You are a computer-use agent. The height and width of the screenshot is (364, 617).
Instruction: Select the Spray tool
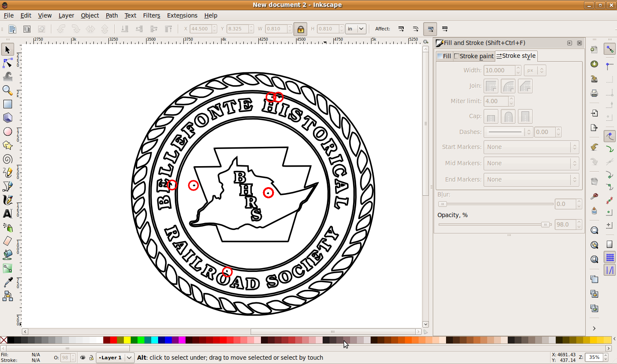point(7,227)
